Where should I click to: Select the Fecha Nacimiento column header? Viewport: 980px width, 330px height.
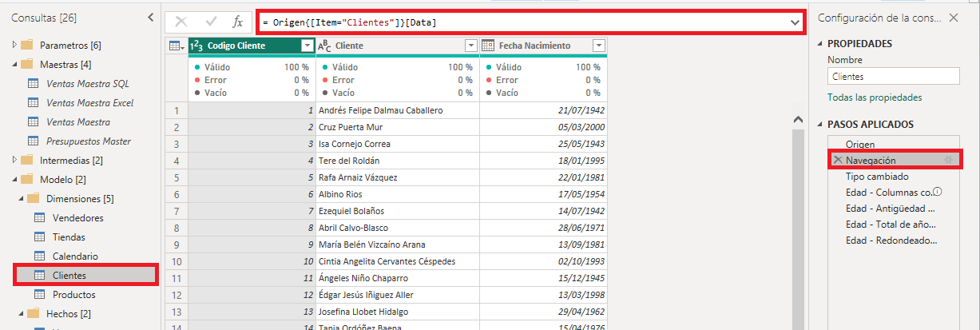coord(543,46)
